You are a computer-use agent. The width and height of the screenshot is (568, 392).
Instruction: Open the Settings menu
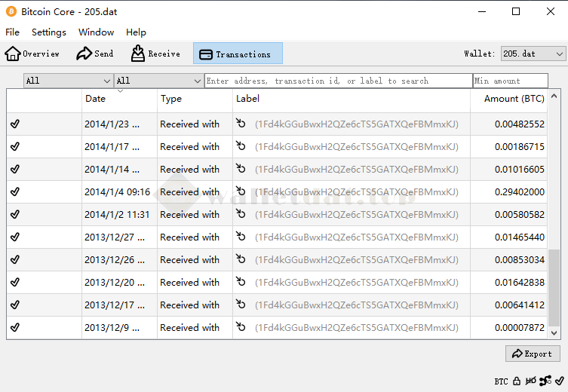49,32
